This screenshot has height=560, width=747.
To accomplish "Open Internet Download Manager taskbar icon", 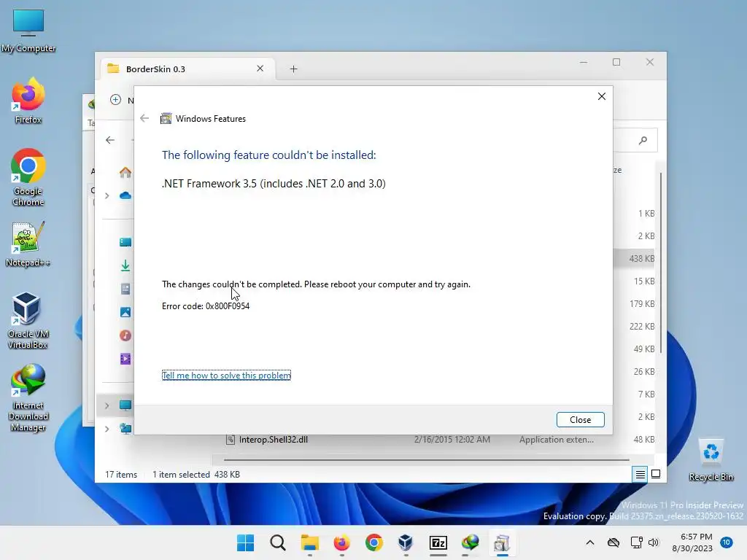I will 471,542.
